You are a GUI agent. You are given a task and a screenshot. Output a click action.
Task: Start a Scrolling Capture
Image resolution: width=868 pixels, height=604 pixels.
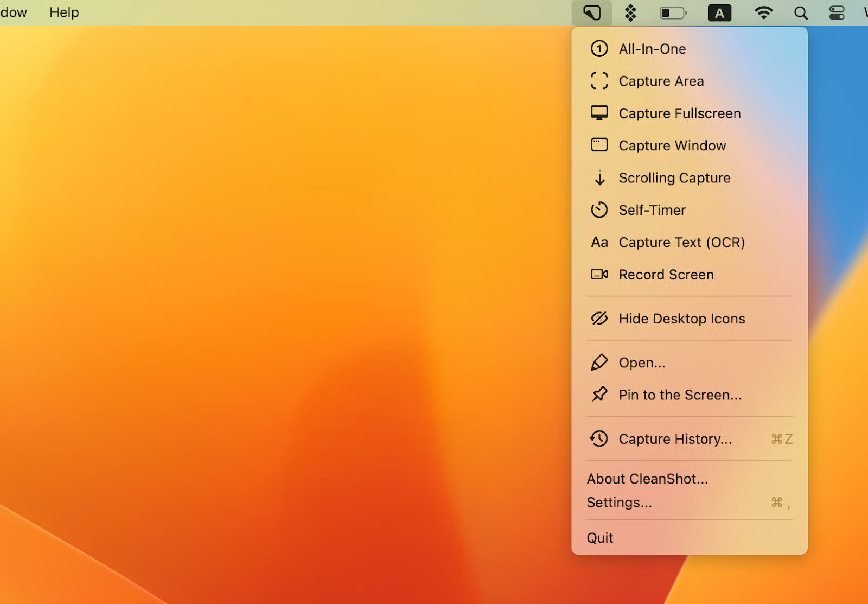tap(674, 178)
